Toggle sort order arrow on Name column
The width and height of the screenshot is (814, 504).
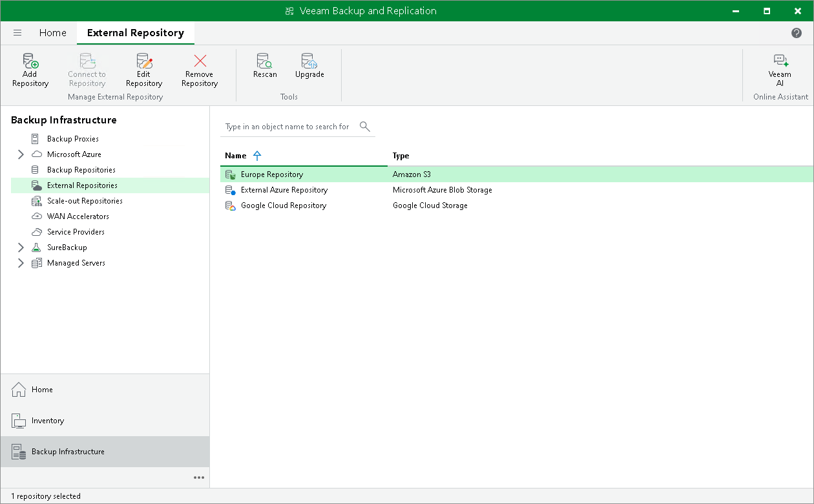(257, 156)
